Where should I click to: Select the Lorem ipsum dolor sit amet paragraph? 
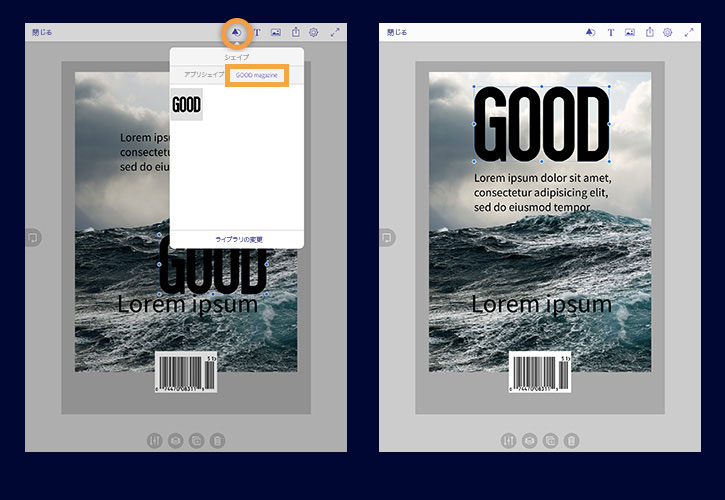(x=542, y=192)
